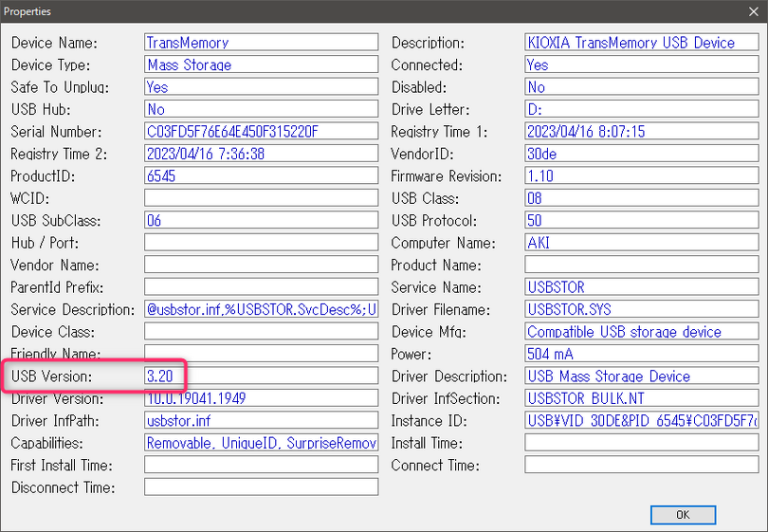
Task: Click the empty Vendor Name field
Action: [261, 265]
